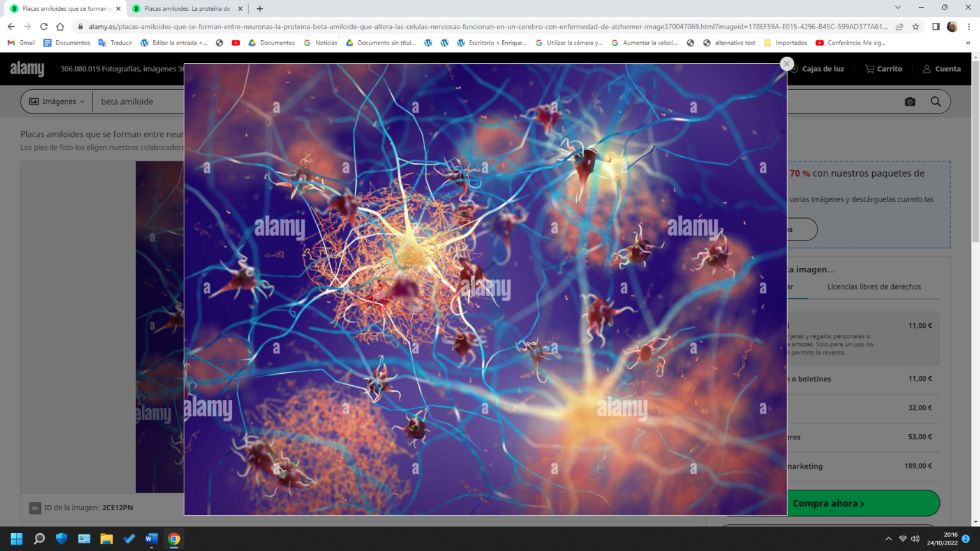980x551 pixels.
Task: Close the first Placas amiloides tab
Action: pos(118,9)
